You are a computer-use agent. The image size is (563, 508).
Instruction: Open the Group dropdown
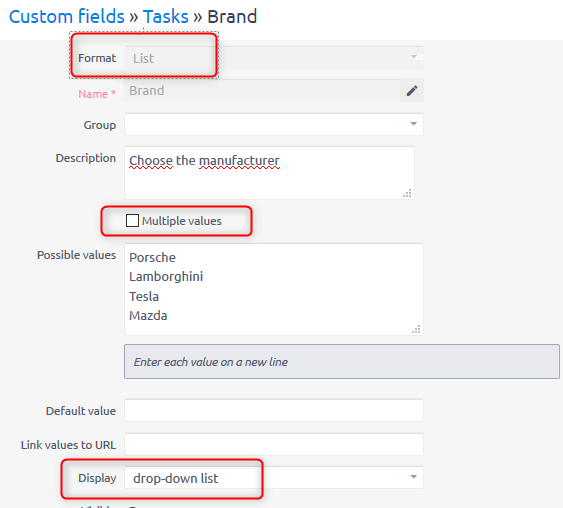pyautogui.click(x=274, y=124)
